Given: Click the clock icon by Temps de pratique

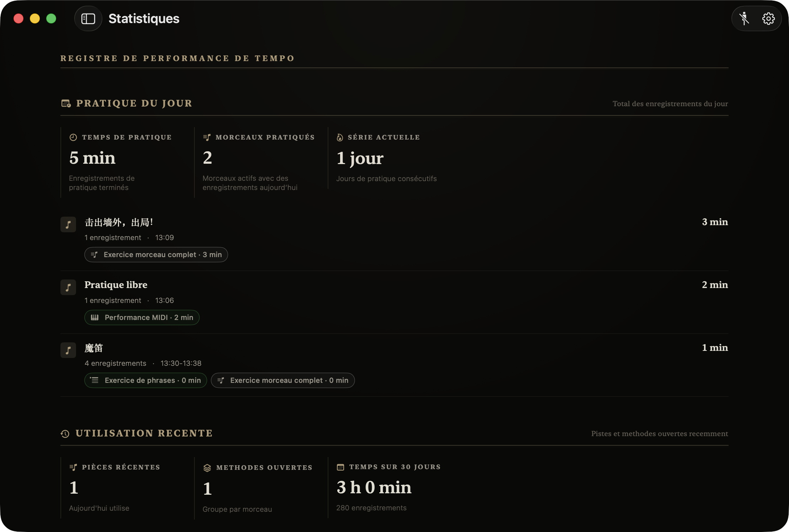Looking at the screenshot, I should click(x=73, y=137).
